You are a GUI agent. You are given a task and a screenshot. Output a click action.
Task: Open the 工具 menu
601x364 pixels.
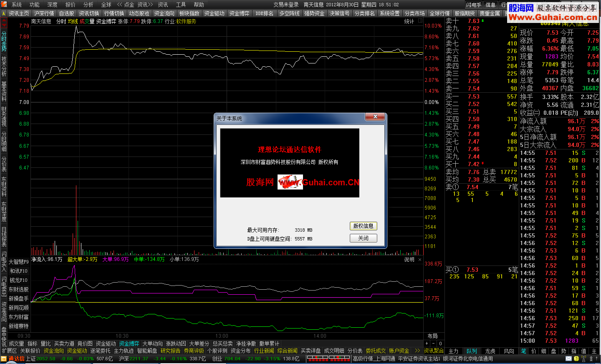pyautogui.click(x=181, y=5)
